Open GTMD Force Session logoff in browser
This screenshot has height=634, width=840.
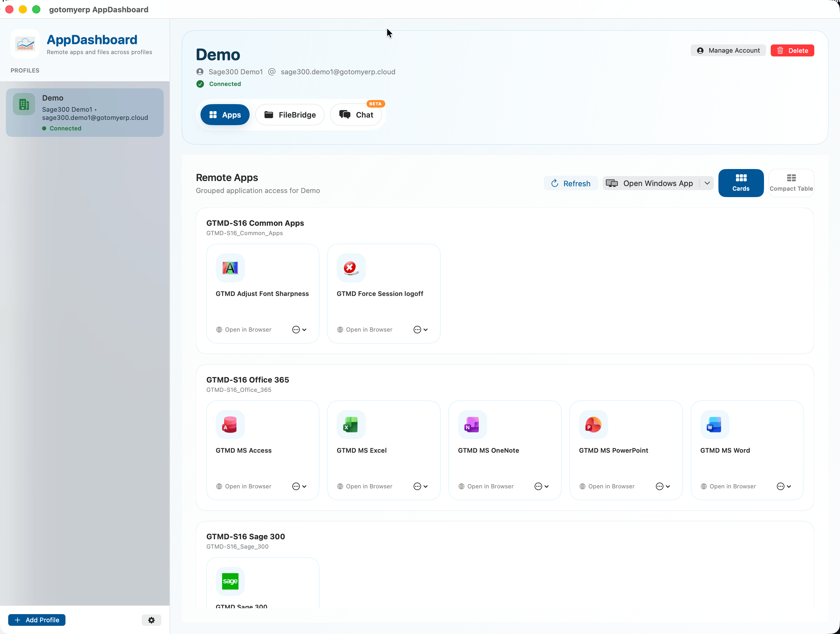pyautogui.click(x=365, y=330)
